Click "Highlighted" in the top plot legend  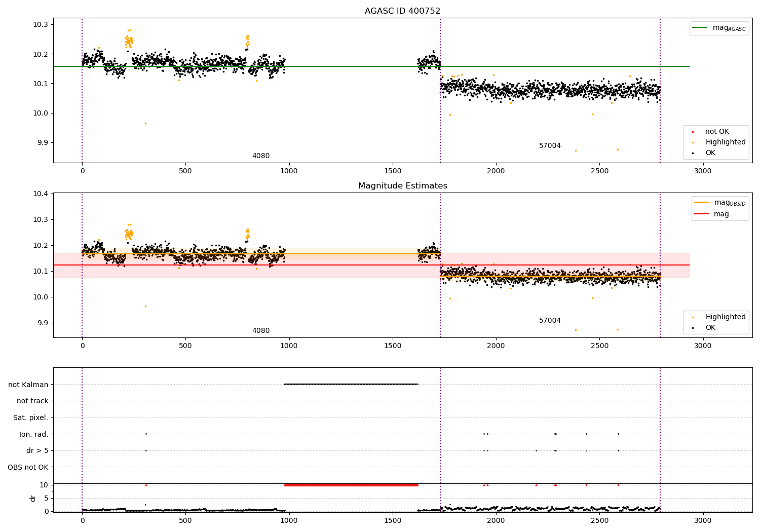[725, 142]
